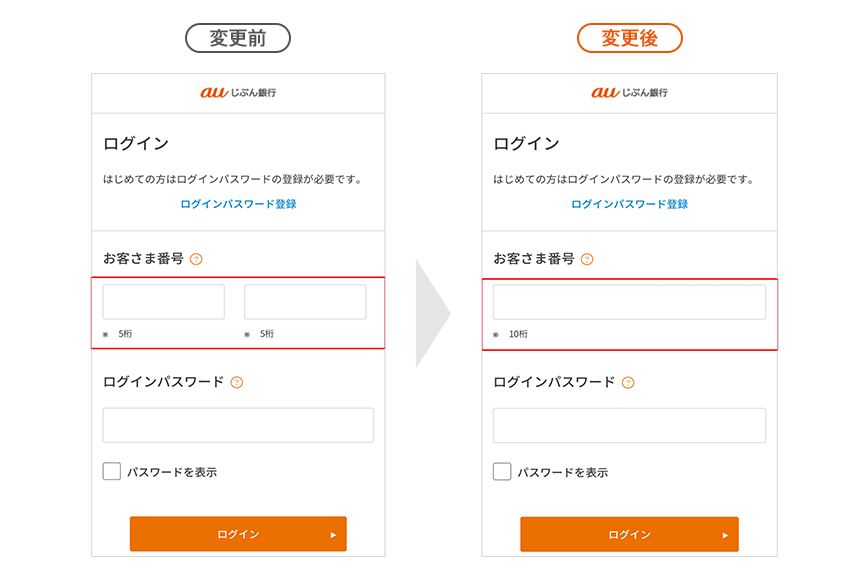Open ログインパスワード登録 link in 変更前 form

(x=238, y=204)
